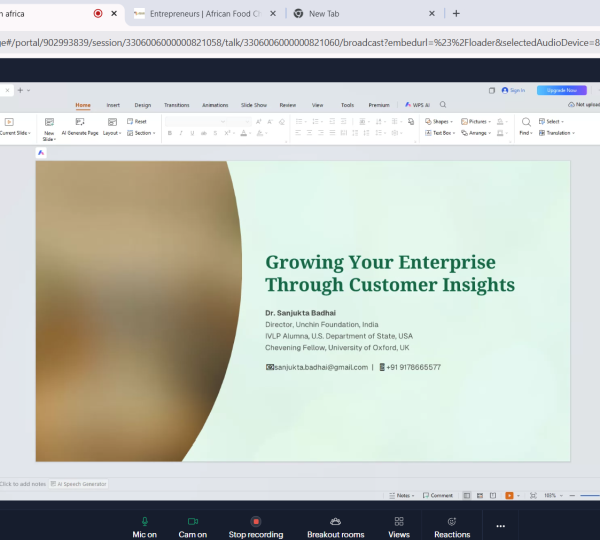Click the three-dots more options button
This screenshot has width=600, height=540.
click(501, 526)
